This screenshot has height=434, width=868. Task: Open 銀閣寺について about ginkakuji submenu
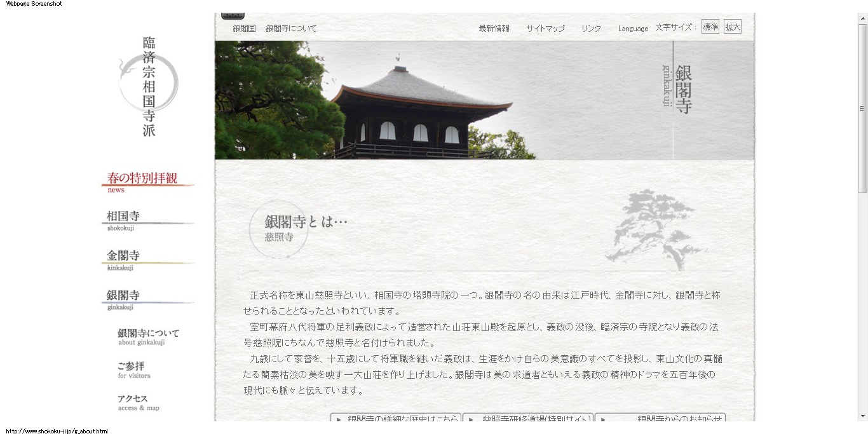[149, 337]
